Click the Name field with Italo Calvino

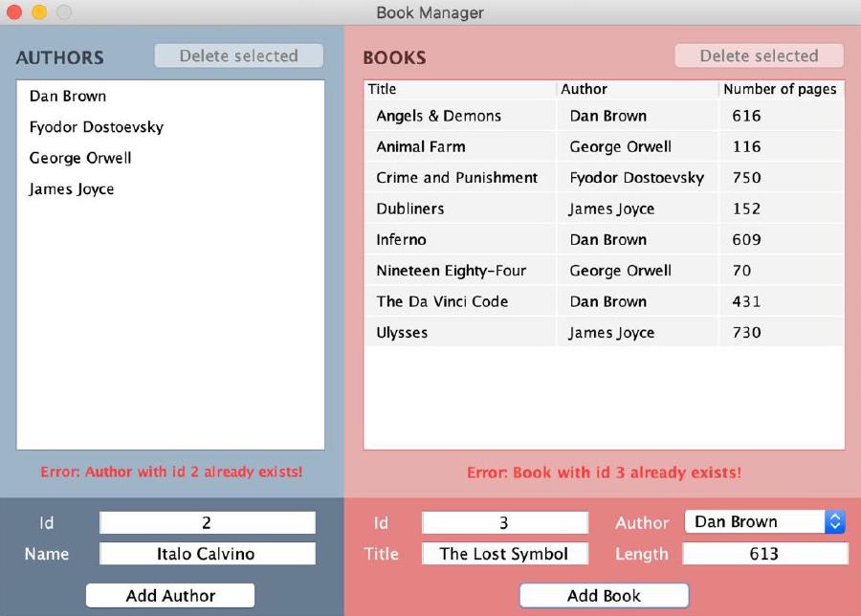tap(207, 554)
